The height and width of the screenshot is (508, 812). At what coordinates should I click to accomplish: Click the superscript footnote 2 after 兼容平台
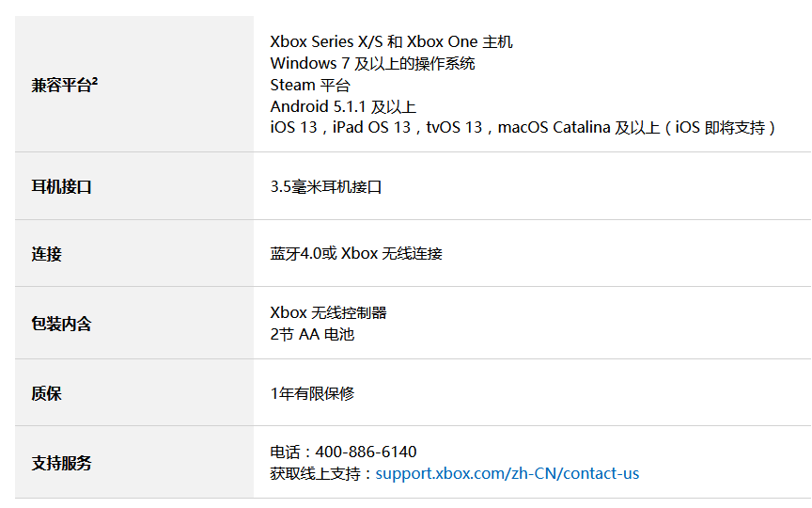pyautogui.click(x=96, y=82)
